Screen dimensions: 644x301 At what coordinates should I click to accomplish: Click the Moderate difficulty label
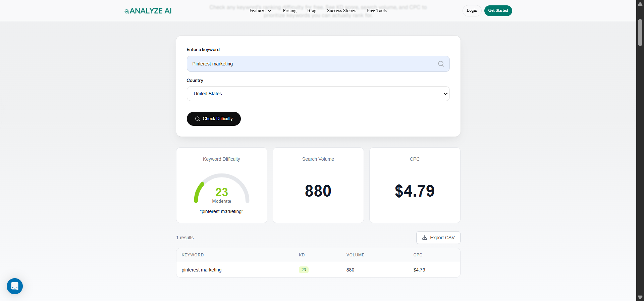[x=222, y=201]
